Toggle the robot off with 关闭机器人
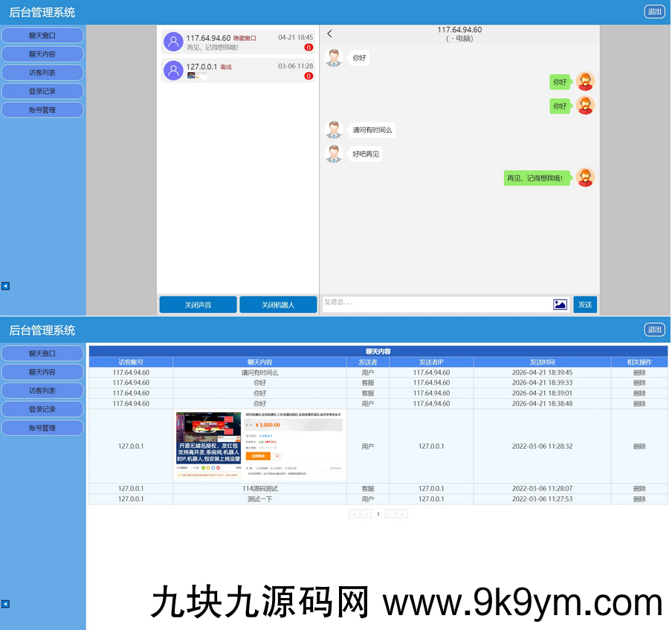The height and width of the screenshot is (630, 672). (278, 305)
